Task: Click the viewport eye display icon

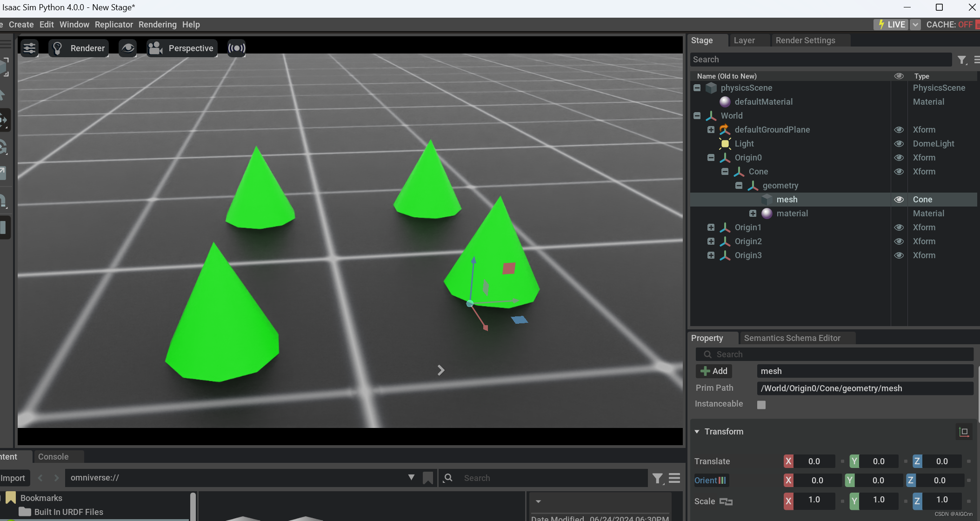Action: [127, 48]
